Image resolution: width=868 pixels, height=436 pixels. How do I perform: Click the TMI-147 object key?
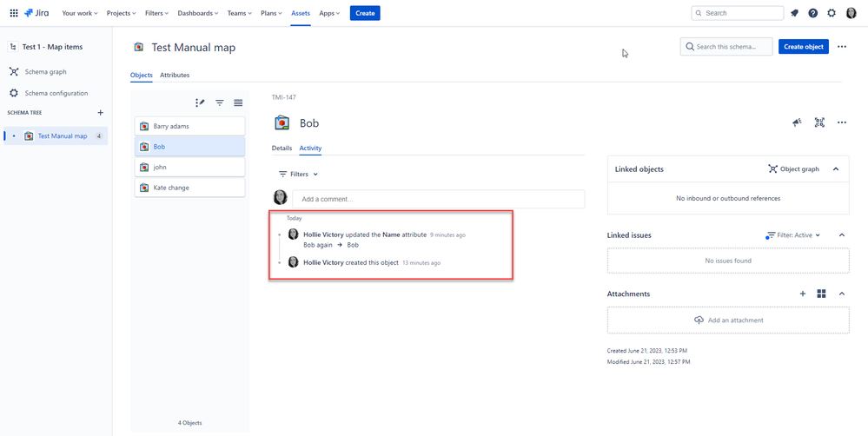(283, 97)
